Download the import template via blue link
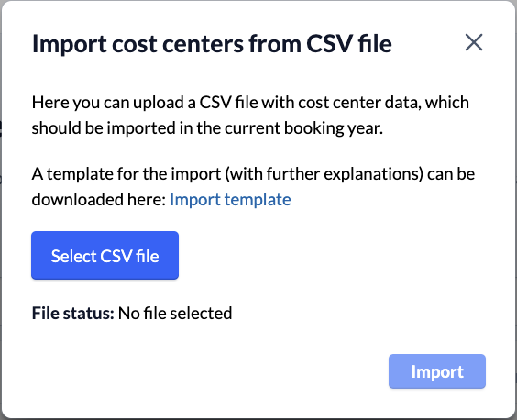The height and width of the screenshot is (420, 517). coord(230,200)
